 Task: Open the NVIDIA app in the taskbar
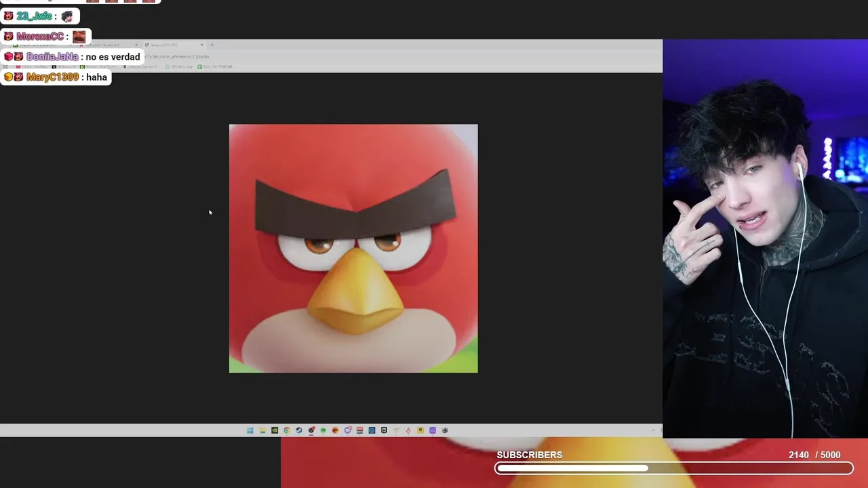click(275, 430)
